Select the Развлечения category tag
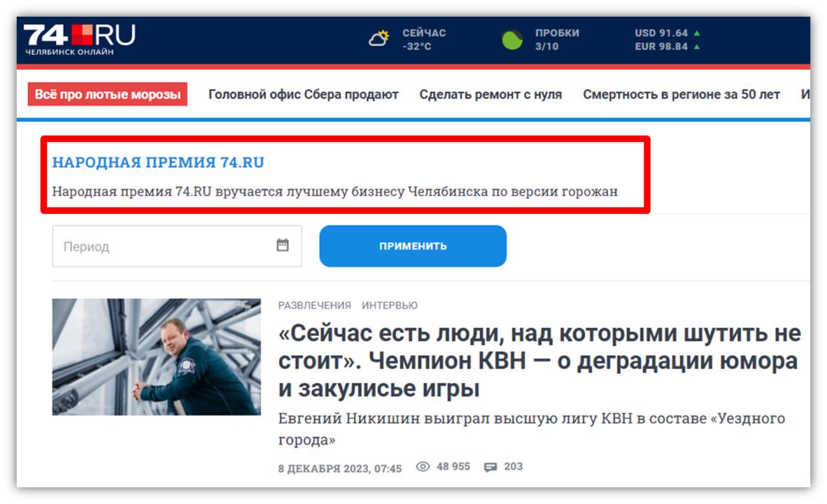The height and width of the screenshot is (504, 827). point(315,305)
